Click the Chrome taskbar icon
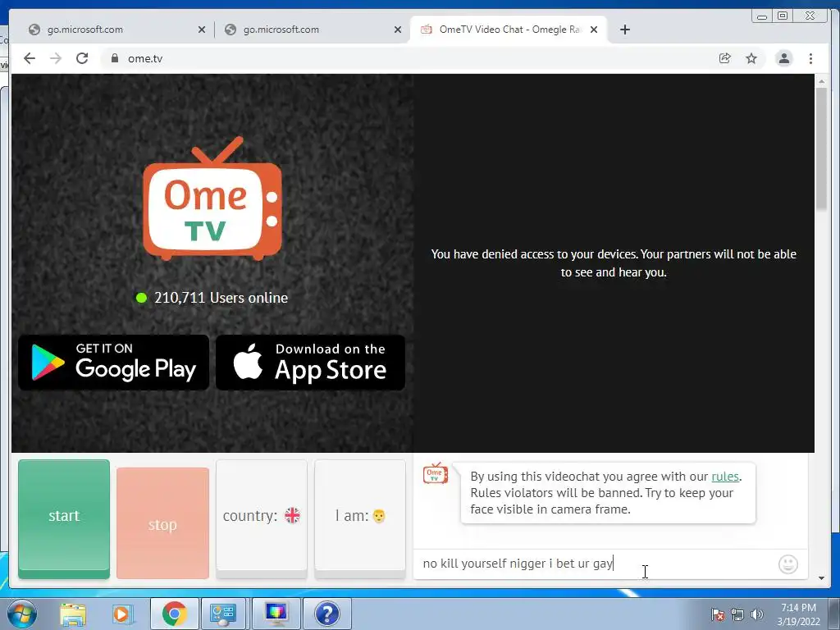840x630 pixels. point(174,614)
